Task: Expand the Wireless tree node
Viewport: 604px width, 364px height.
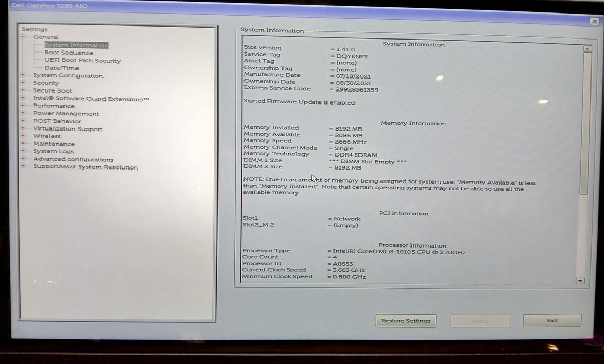Action: [x=23, y=136]
